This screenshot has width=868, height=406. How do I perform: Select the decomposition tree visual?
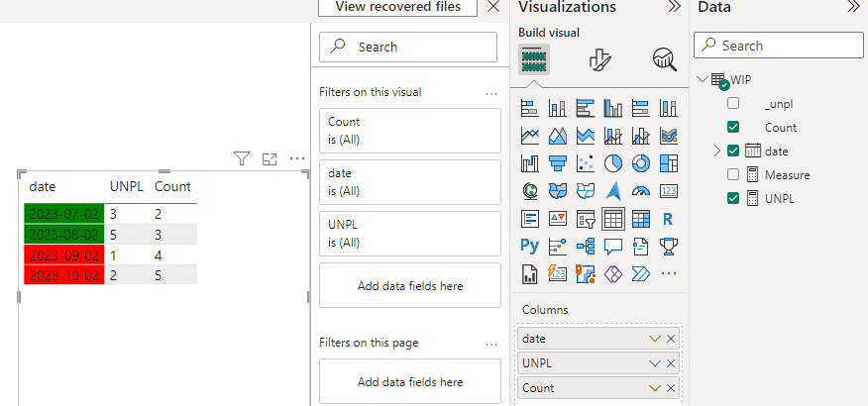click(x=586, y=246)
